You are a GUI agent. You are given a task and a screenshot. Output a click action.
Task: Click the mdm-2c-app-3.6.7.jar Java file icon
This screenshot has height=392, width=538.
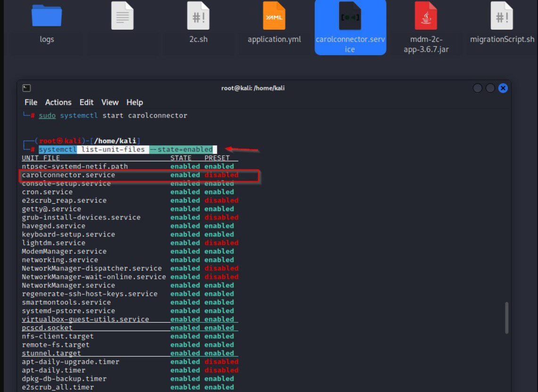(x=426, y=17)
